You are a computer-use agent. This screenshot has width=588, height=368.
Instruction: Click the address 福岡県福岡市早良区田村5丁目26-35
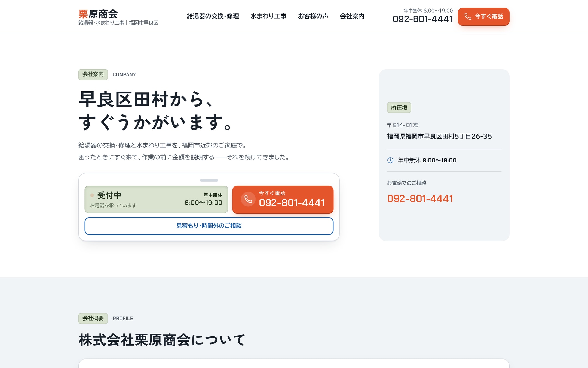[x=439, y=136]
